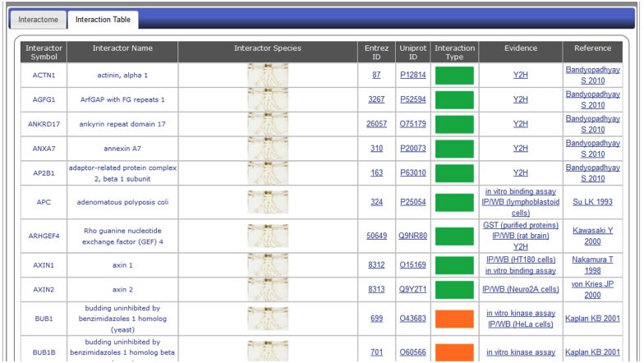This screenshot has width=644, height=363.
Task: Click the species image for APC row
Action: tap(268, 201)
